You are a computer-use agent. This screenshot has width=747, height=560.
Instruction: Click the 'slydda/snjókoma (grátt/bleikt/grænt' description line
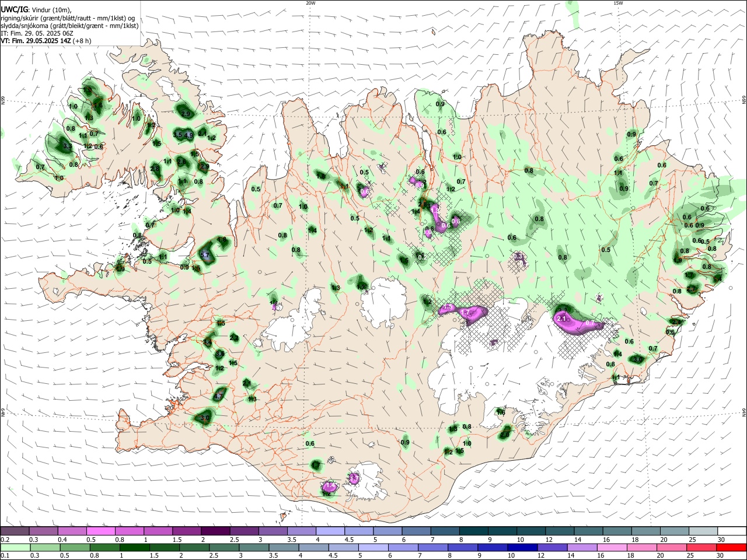point(69,26)
